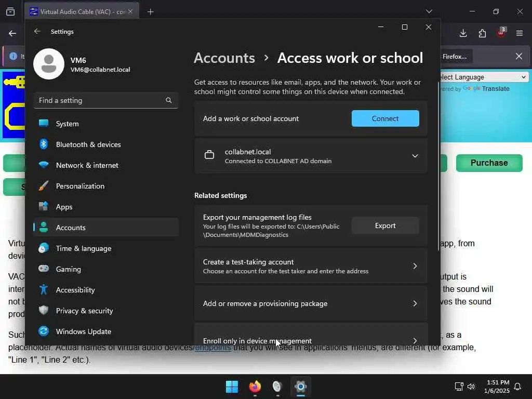
Task: Click the Accounts breadcrumb link
Action: (x=224, y=58)
